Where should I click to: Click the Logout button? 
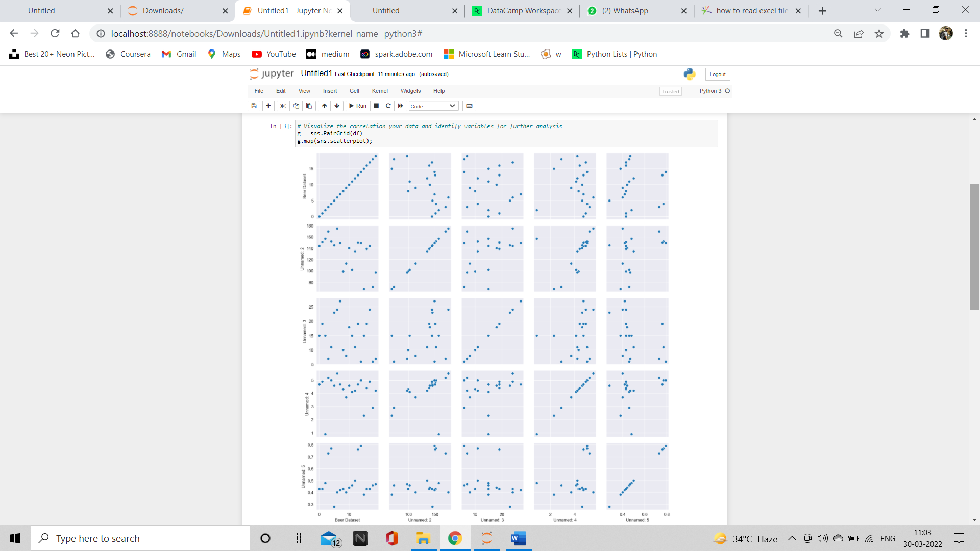click(x=717, y=74)
